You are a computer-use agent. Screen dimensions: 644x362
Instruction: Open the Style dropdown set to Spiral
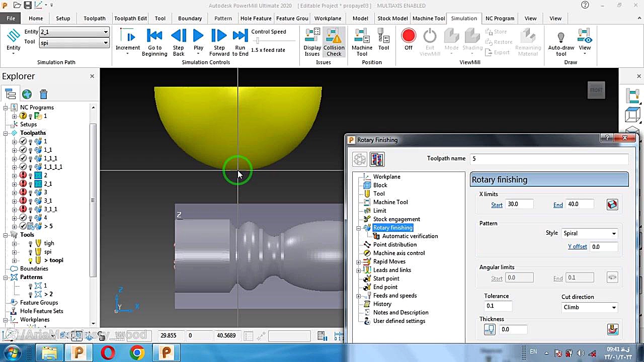click(x=589, y=233)
